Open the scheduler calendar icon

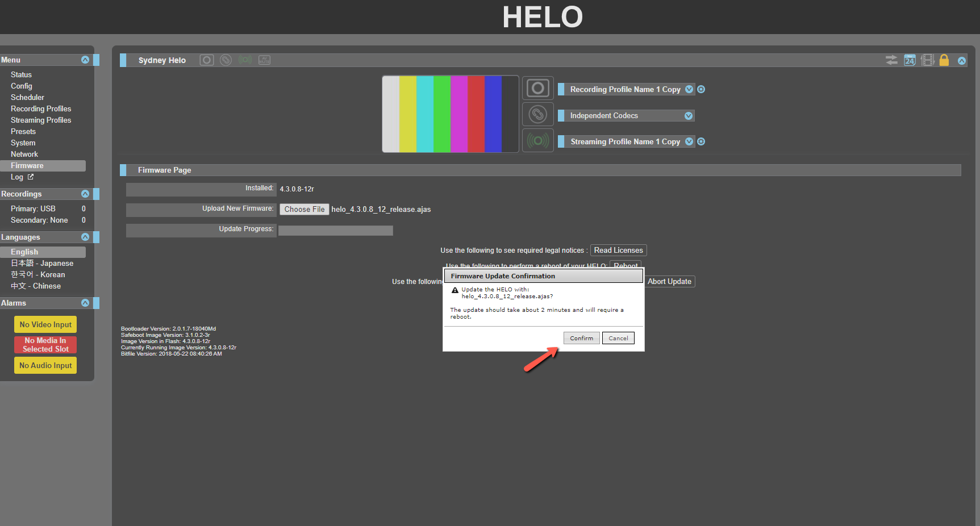910,60
